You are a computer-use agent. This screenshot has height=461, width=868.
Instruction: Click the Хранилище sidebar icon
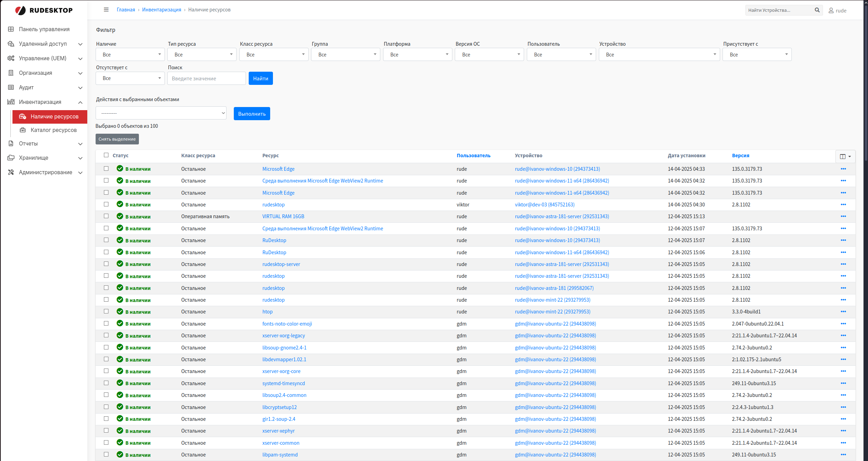click(11, 158)
